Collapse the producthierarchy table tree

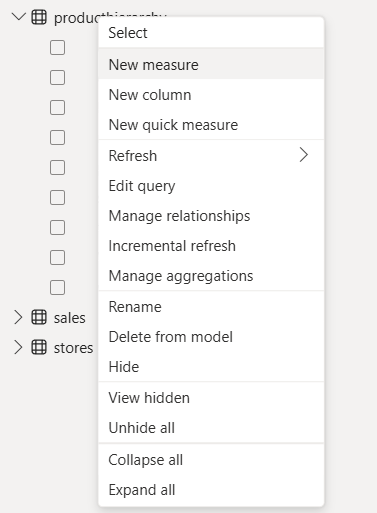point(19,17)
